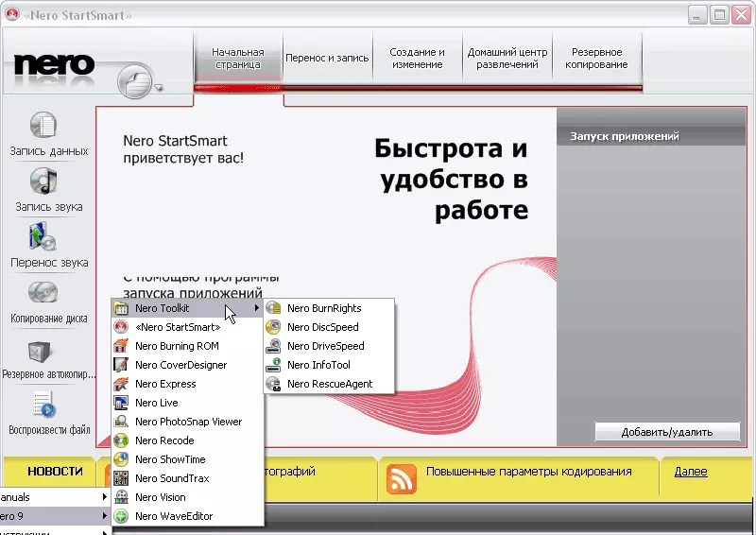756x535 pixels.
Task: Click the «Nero StartSmart» menu icon
Action: pyautogui.click(x=121, y=327)
